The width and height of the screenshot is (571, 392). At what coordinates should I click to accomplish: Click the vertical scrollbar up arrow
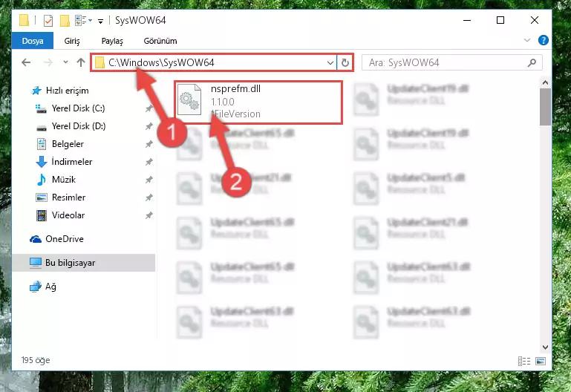(545, 82)
